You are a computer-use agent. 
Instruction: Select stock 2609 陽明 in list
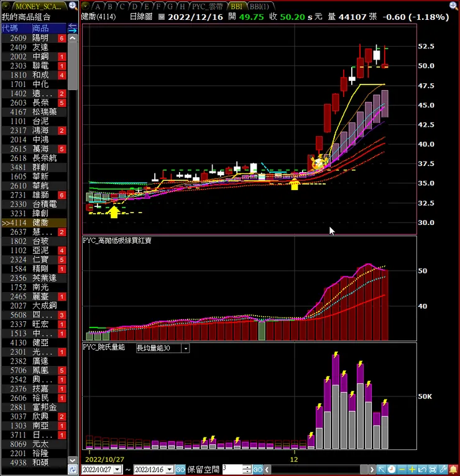34,39
